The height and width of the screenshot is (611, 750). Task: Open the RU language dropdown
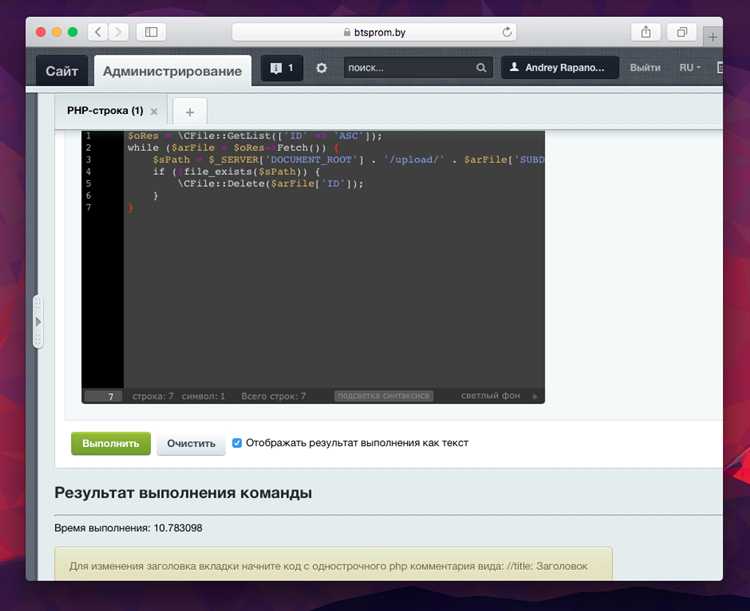[690, 68]
